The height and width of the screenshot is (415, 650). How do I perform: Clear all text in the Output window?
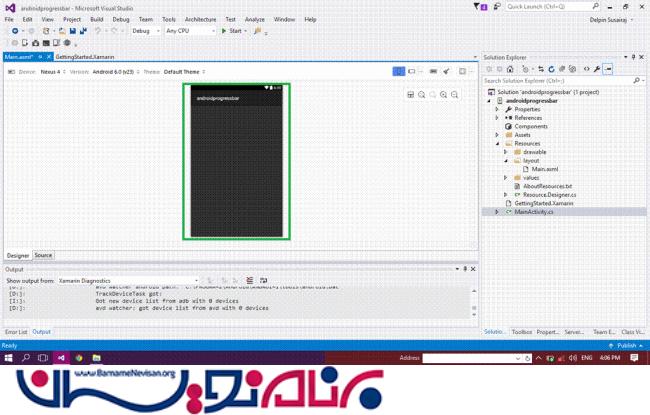[x=250, y=281]
